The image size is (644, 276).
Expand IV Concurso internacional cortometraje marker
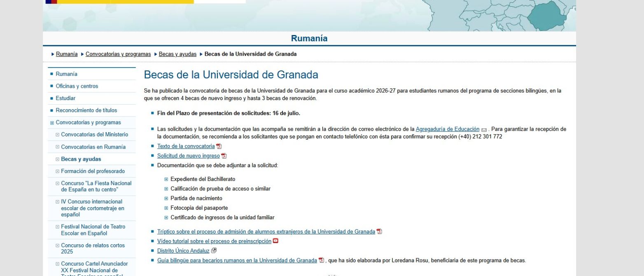point(58,202)
